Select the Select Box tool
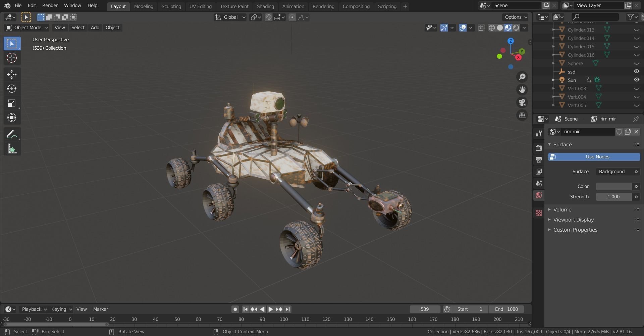The width and height of the screenshot is (644, 336). [x=12, y=44]
